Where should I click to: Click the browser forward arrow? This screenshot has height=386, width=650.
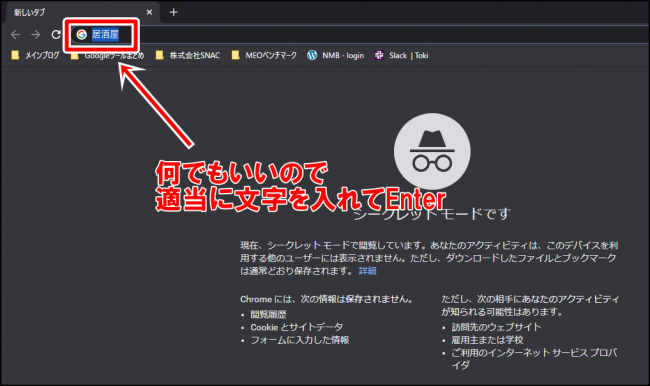click(x=36, y=34)
